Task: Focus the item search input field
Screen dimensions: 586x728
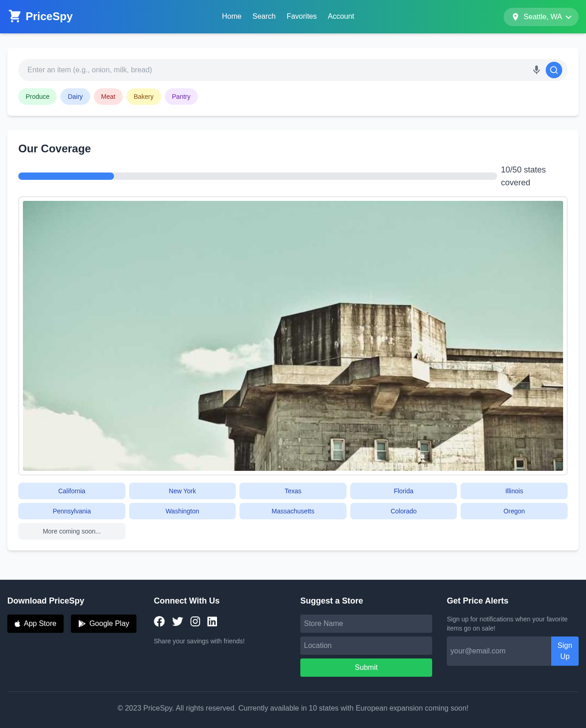Action: [275, 70]
